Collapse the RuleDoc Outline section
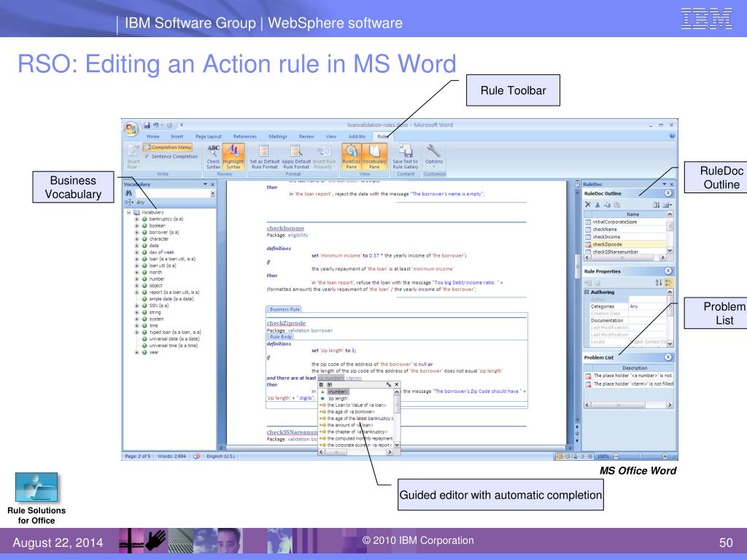747x560 pixels. (668, 193)
